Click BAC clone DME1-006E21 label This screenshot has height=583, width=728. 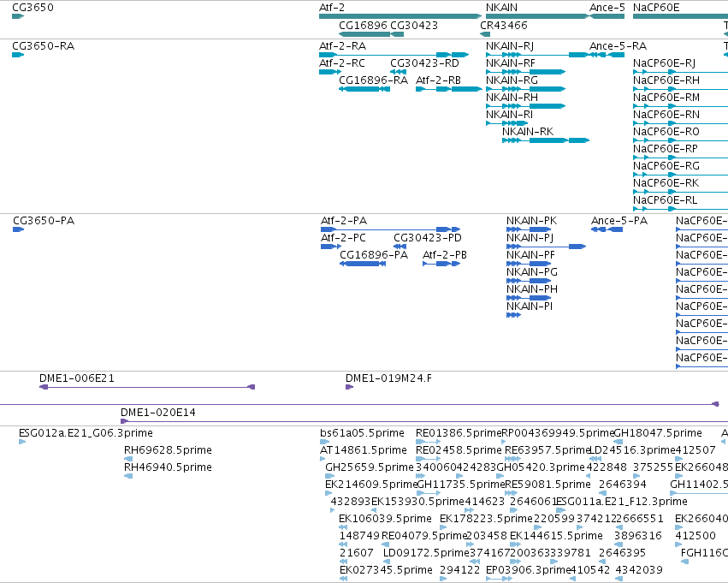click(x=77, y=378)
